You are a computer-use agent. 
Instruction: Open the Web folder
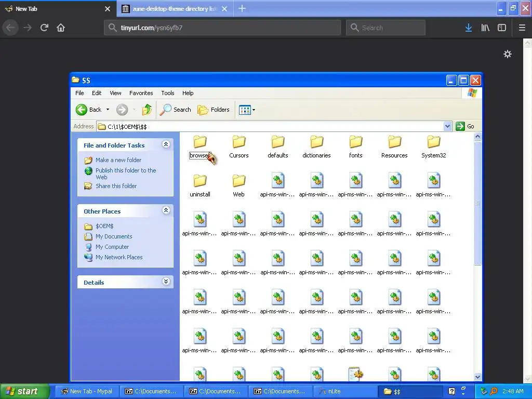(x=238, y=186)
